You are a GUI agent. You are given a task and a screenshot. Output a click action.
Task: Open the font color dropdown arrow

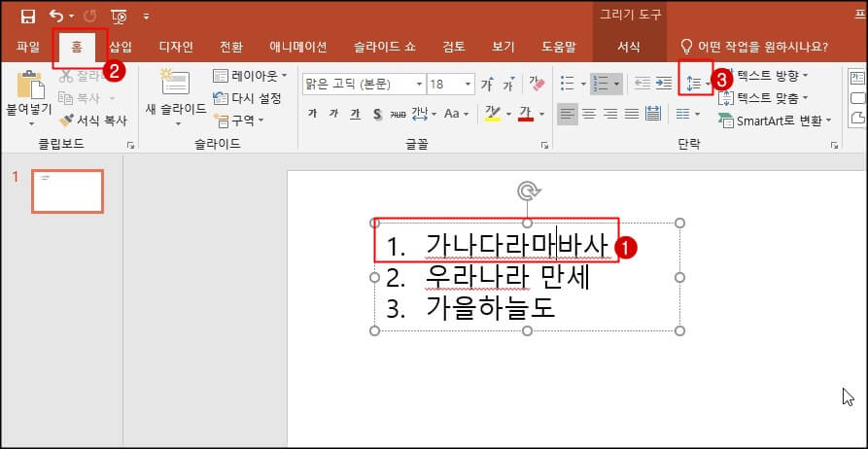click(x=541, y=114)
